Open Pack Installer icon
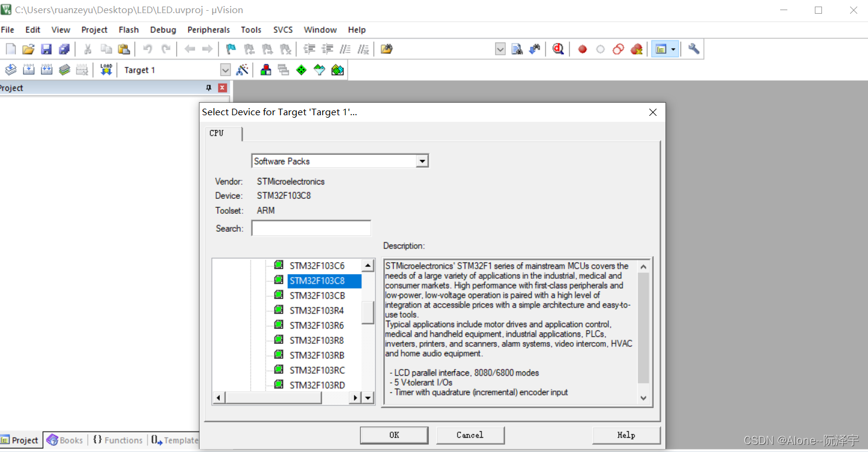This screenshot has width=868, height=452. point(338,70)
